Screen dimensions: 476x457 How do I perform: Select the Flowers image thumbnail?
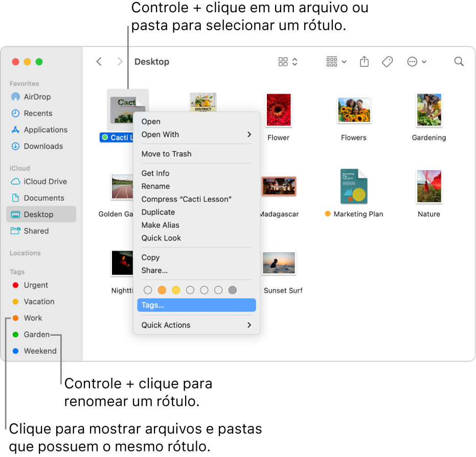[x=354, y=110]
